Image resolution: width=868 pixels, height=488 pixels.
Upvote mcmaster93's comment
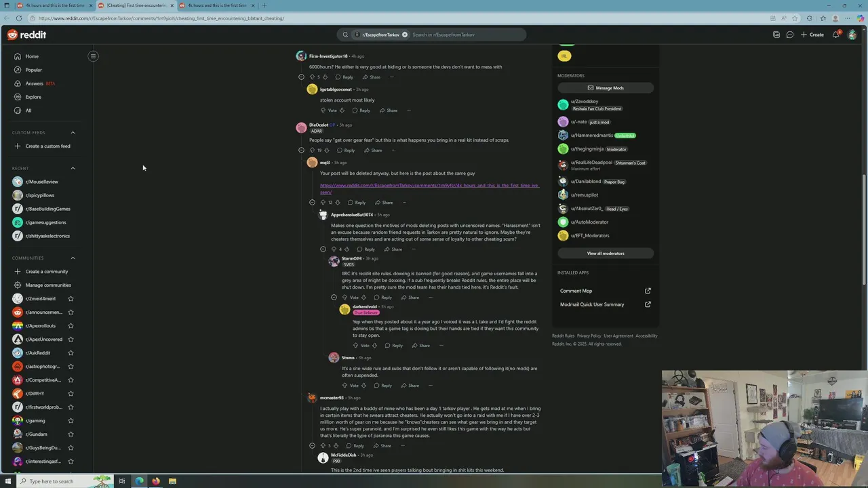323,446
